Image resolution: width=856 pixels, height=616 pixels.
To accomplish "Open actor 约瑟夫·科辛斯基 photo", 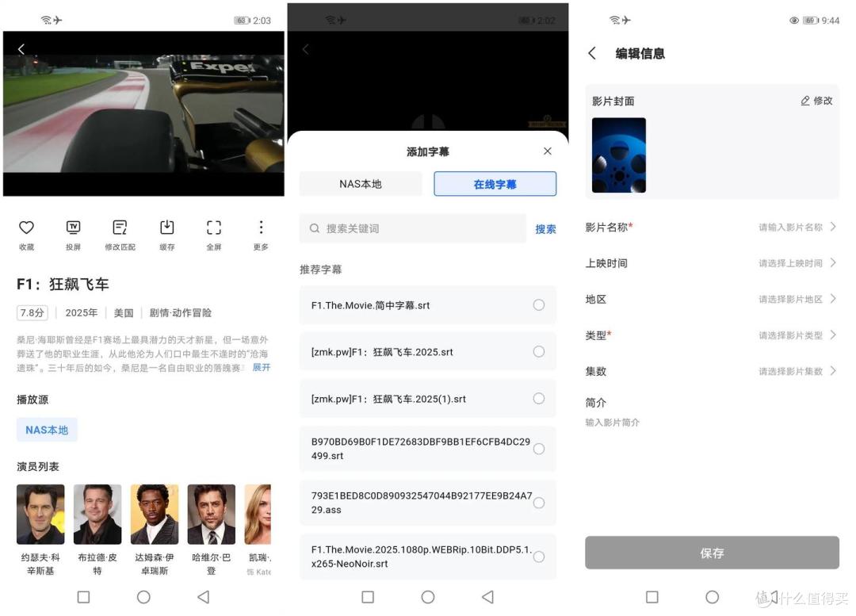I will (40, 515).
